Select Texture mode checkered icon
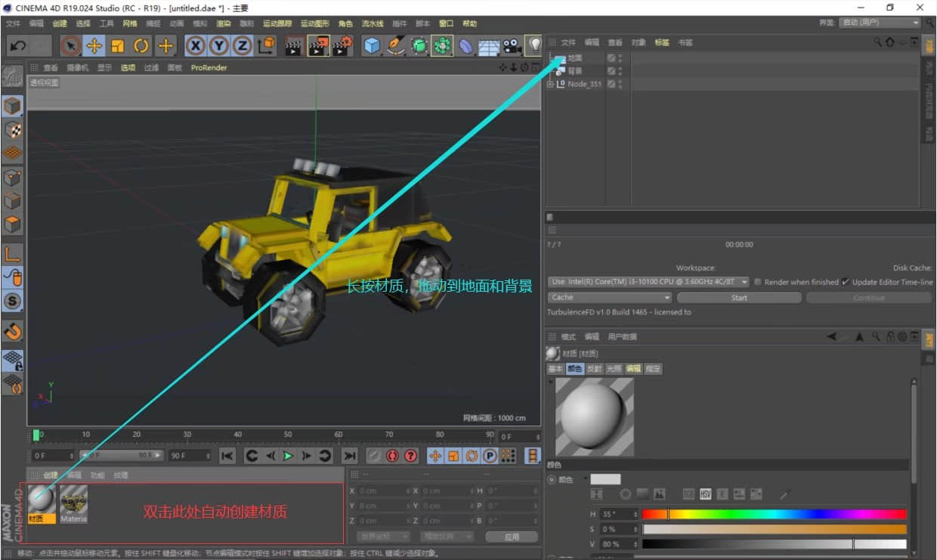Image resolution: width=937 pixels, height=560 pixels. coord(12,130)
